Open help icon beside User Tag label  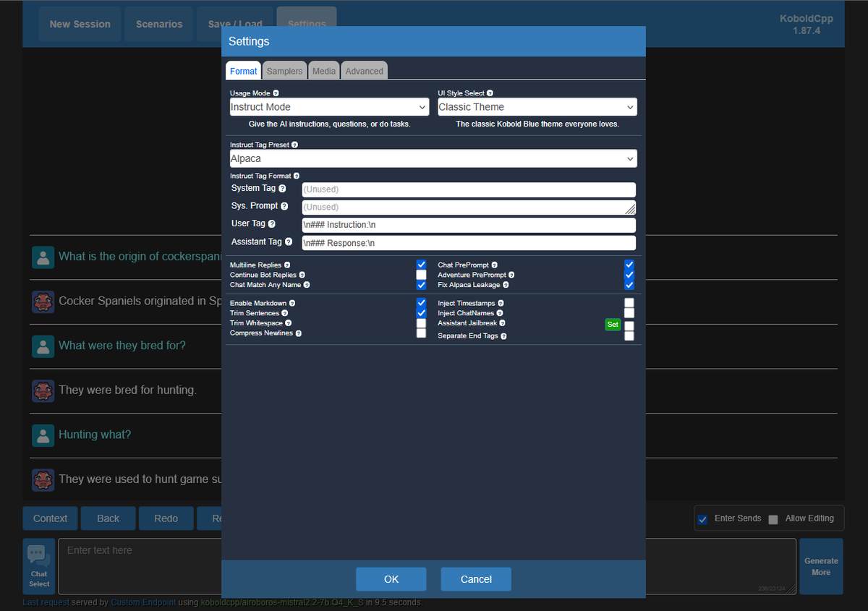click(x=272, y=224)
